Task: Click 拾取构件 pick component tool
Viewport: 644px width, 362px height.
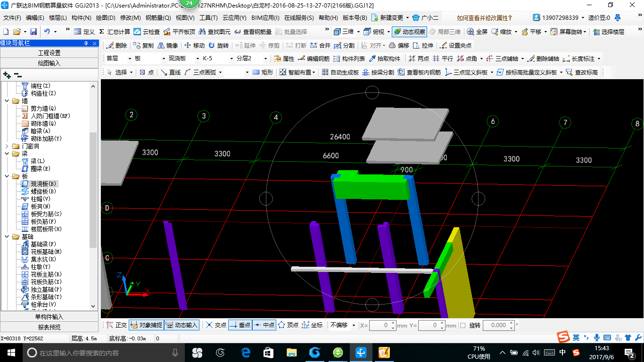Action: point(384,58)
